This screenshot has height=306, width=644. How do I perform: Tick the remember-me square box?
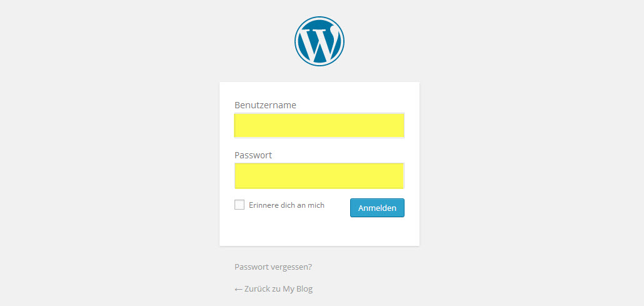tap(239, 205)
